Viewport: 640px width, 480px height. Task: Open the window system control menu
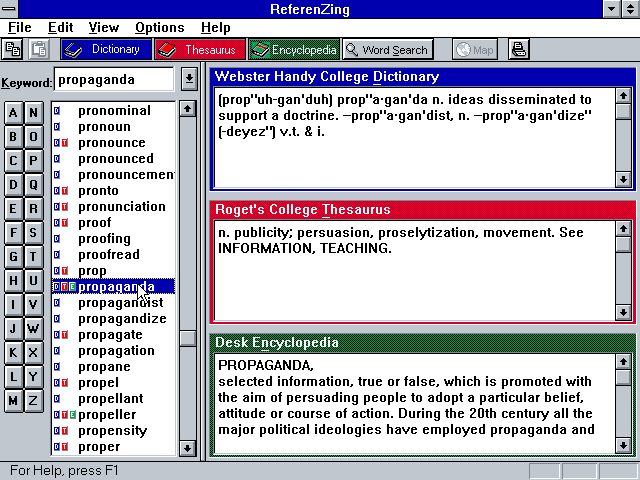click(x=9, y=9)
